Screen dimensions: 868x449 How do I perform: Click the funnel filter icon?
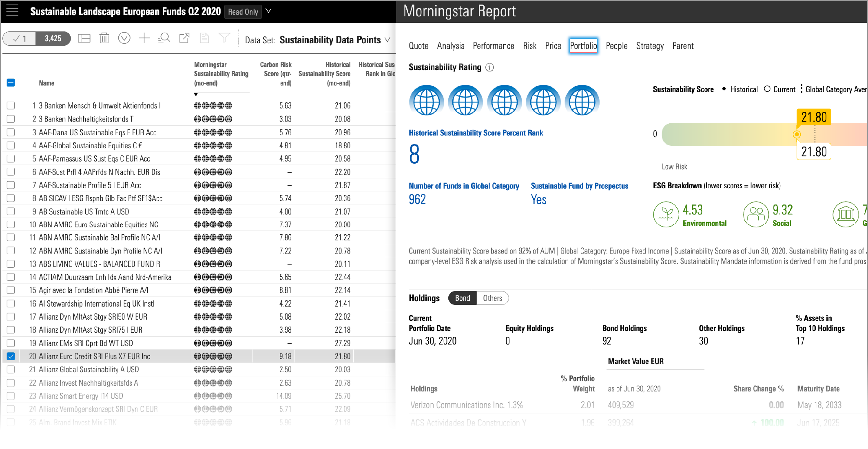(224, 38)
